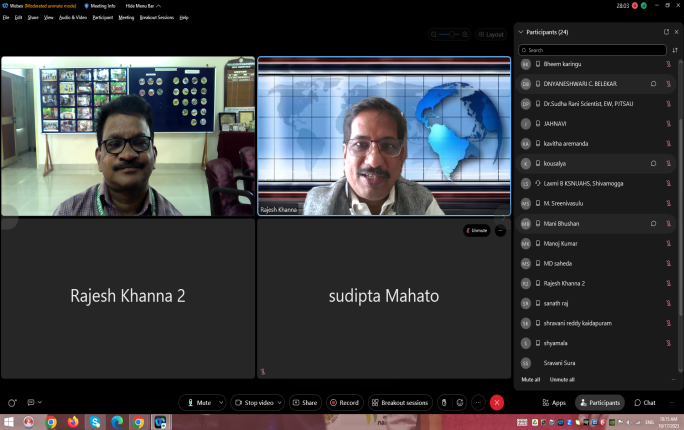The width and height of the screenshot is (684, 430).
Task: Open captions dropdown arrow at bottom-left
Action: pos(40,402)
